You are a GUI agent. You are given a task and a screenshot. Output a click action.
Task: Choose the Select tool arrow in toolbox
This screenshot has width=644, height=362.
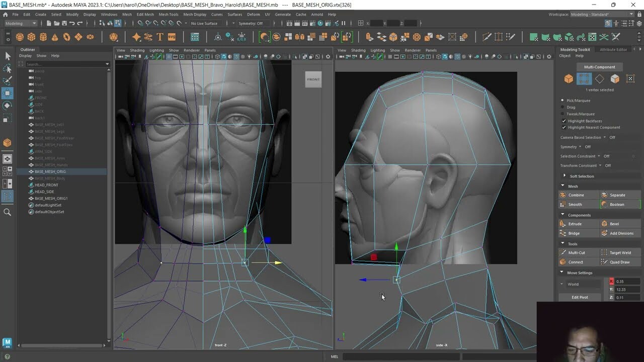coord(8,56)
